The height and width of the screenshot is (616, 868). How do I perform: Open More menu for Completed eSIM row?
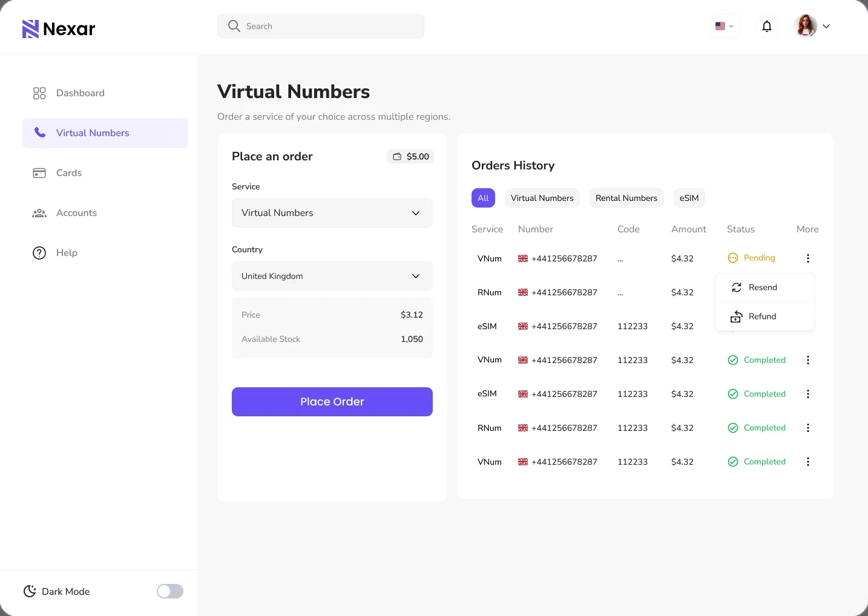coord(808,394)
